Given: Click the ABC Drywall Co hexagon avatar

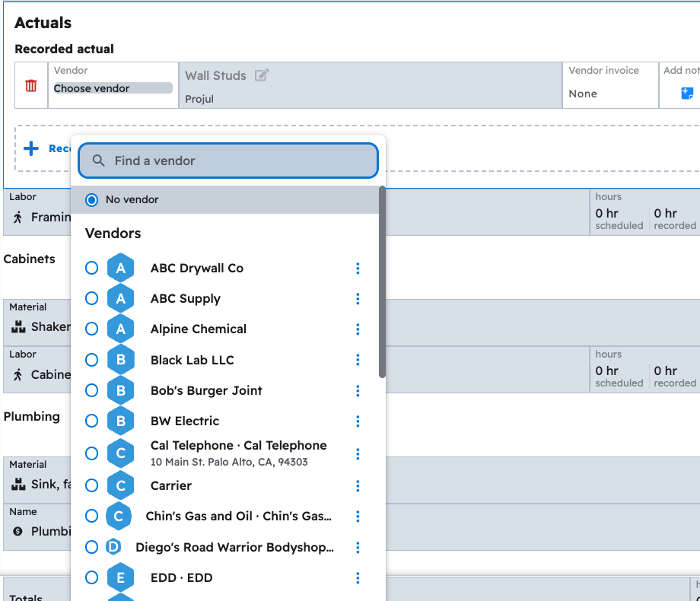Looking at the screenshot, I should 120,268.
